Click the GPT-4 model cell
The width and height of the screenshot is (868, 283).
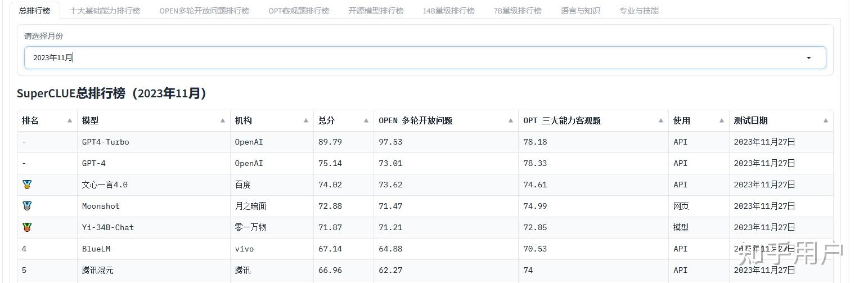tap(154, 163)
